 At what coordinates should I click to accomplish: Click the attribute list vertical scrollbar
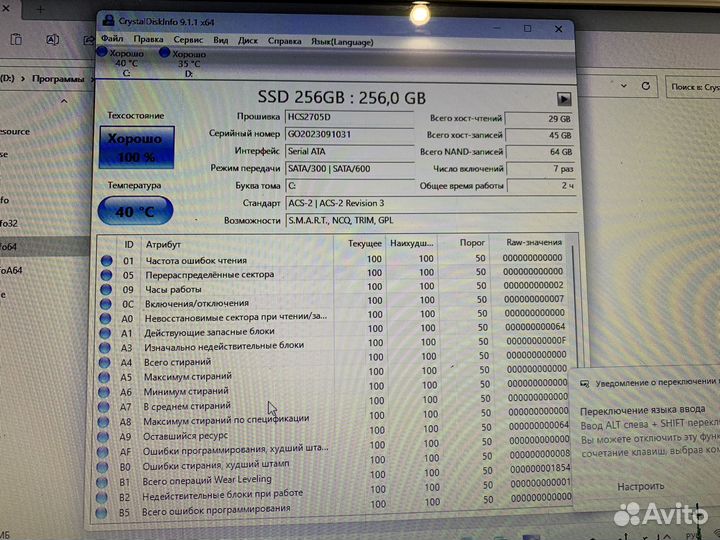point(573,303)
